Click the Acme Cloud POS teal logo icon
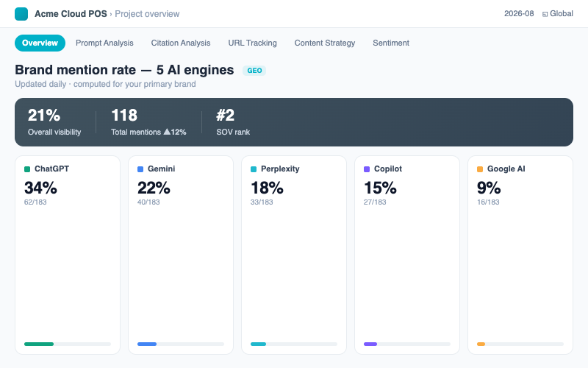This screenshot has width=588, height=368. coord(21,14)
